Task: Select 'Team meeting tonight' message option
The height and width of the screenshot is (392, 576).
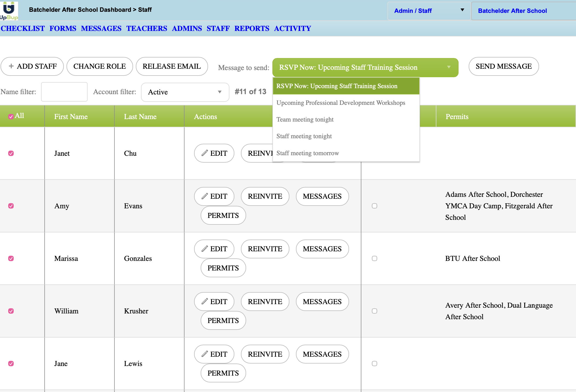Action: click(305, 120)
